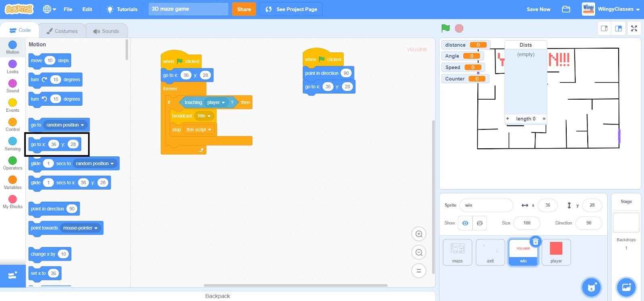Click the sprite x position field
Viewport: 644px width, 301px height.
pos(547,205)
